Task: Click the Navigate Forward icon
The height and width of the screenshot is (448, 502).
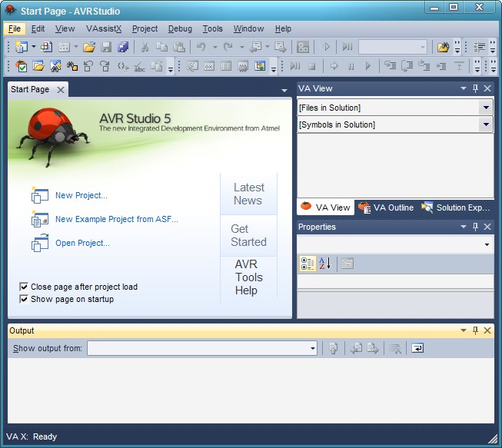Action: (281, 47)
